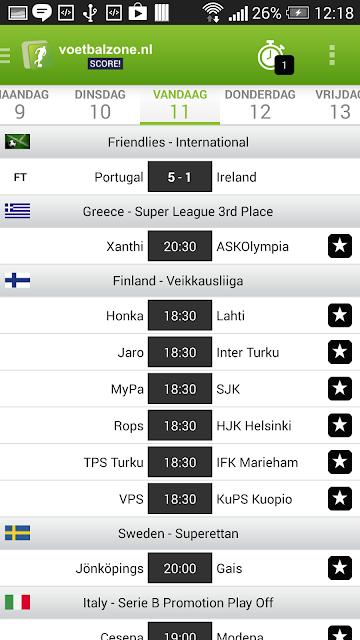Viewport: 360px width, 640px height.
Task: Switch to Donderdag 12 tab
Action: [260, 105]
